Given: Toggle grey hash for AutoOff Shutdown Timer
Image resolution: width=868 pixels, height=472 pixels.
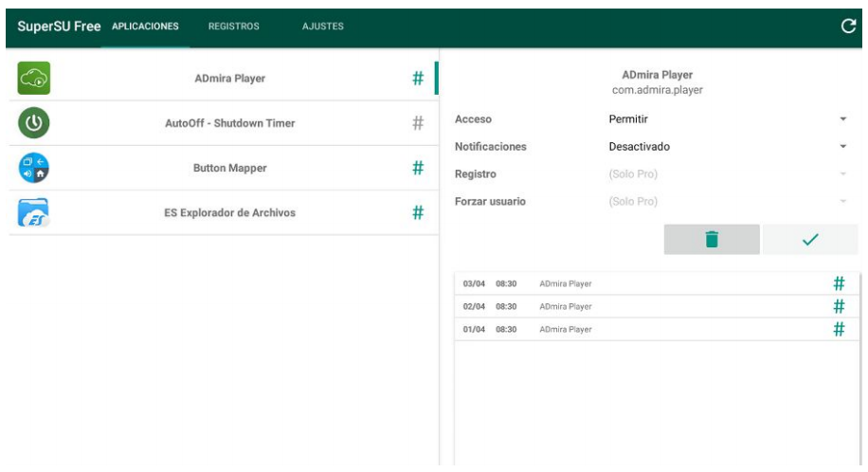Looking at the screenshot, I should [x=417, y=123].
